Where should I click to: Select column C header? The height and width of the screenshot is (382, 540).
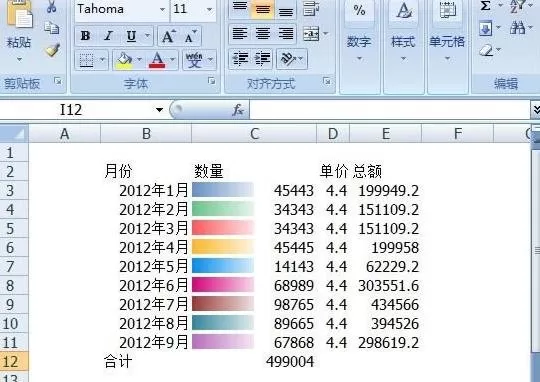tap(254, 134)
